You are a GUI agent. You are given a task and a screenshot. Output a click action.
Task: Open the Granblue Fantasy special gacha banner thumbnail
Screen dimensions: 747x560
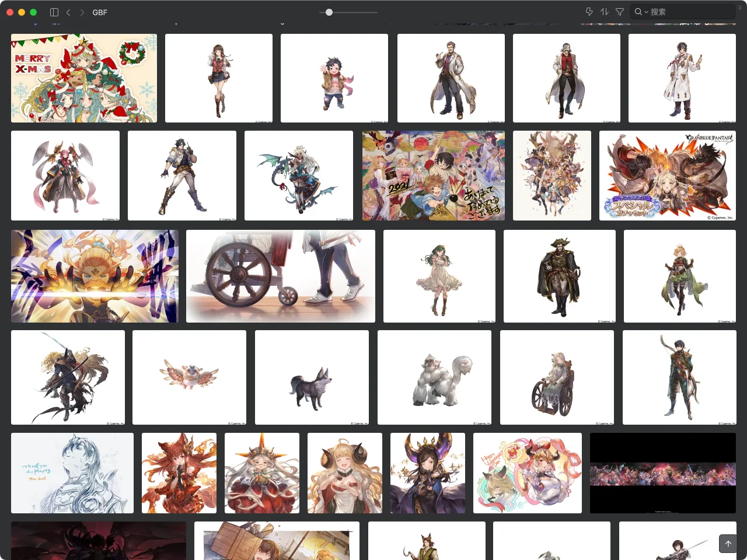point(668,176)
